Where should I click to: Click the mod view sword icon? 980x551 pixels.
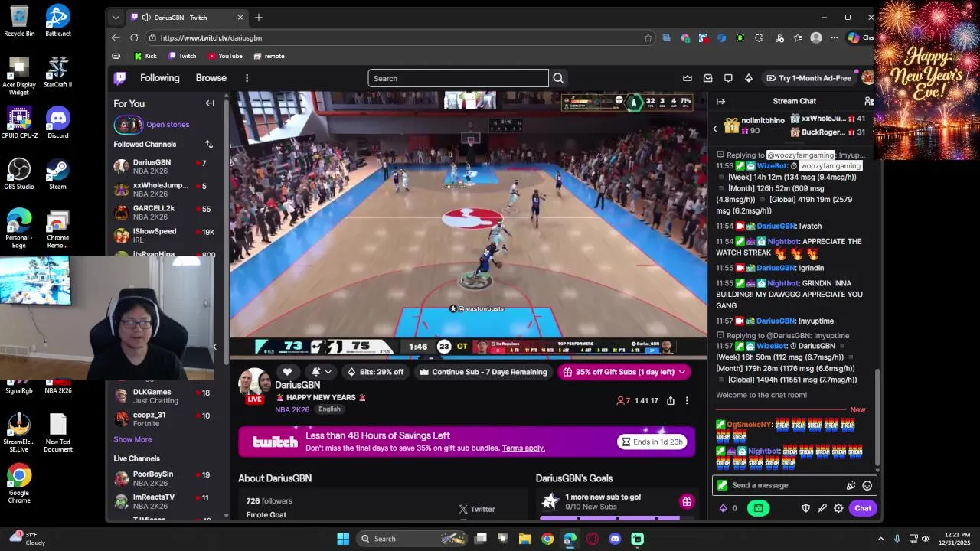822,508
